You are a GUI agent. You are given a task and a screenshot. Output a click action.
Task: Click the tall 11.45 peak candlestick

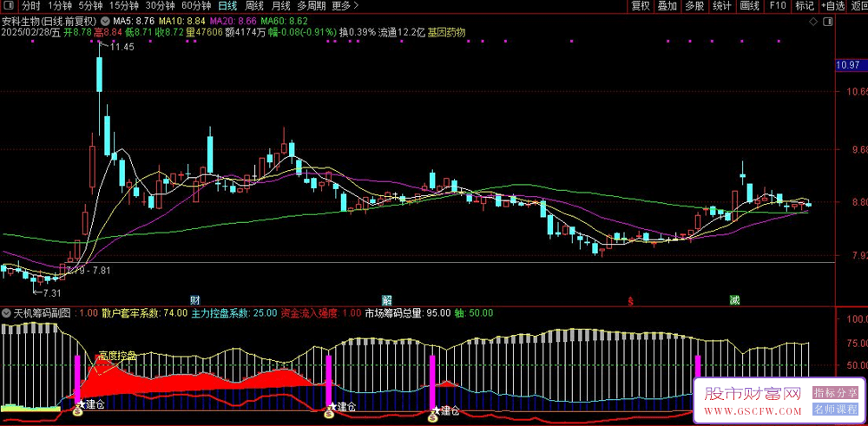pos(100,74)
